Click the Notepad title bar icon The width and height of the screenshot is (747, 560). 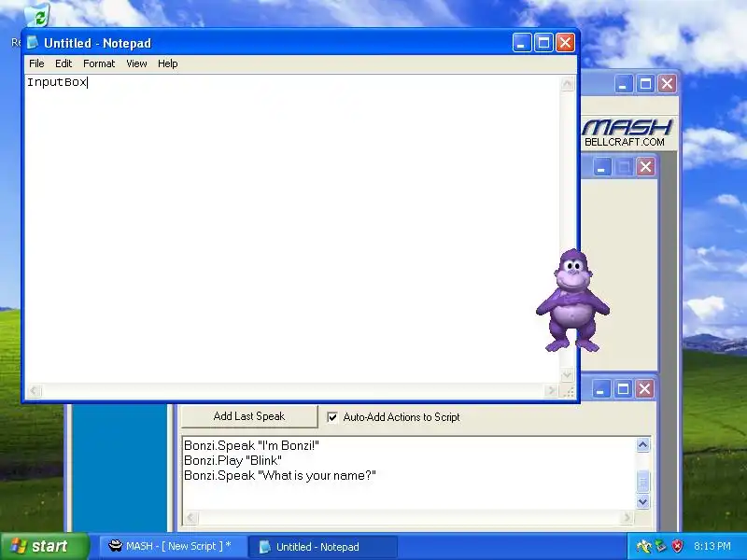pos(33,42)
